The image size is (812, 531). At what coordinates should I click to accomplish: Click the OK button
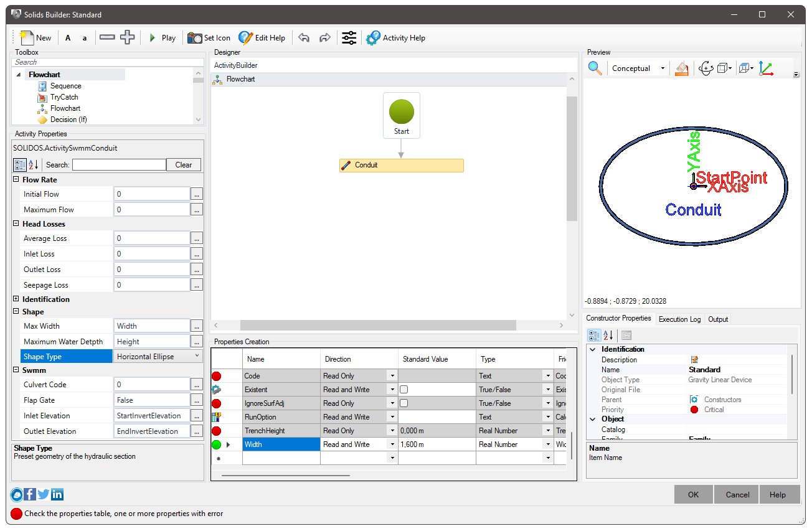(694, 495)
